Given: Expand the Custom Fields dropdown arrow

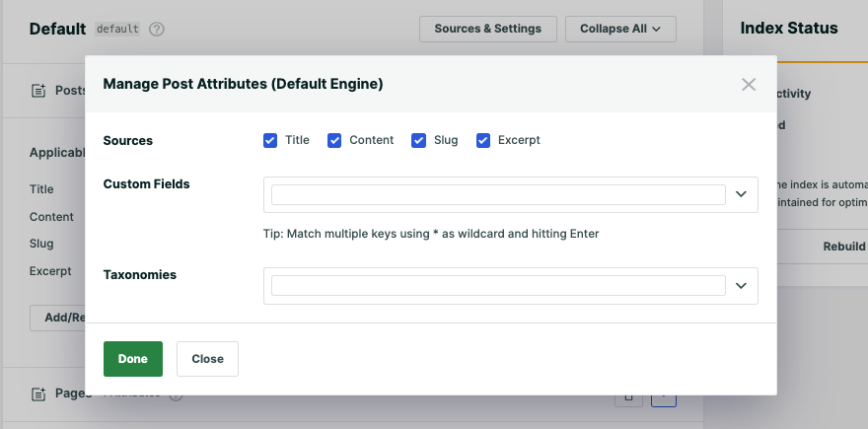Looking at the screenshot, I should 741,194.
